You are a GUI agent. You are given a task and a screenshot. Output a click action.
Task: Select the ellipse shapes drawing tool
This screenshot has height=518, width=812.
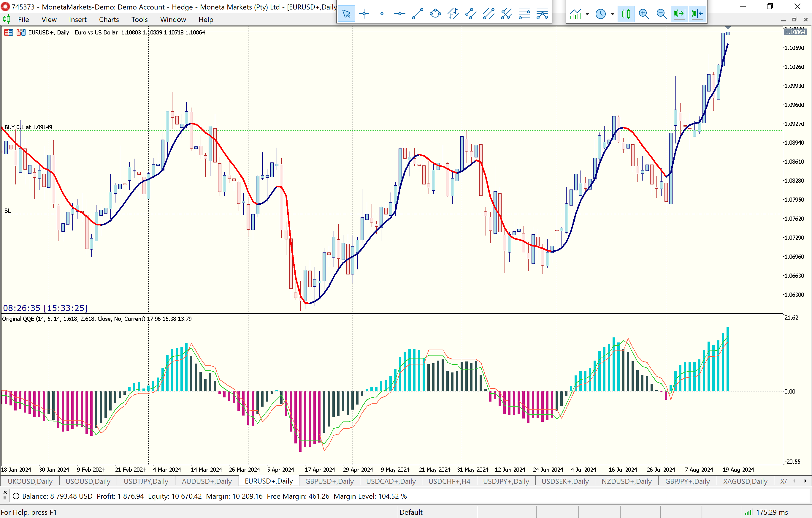click(x=435, y=14)
